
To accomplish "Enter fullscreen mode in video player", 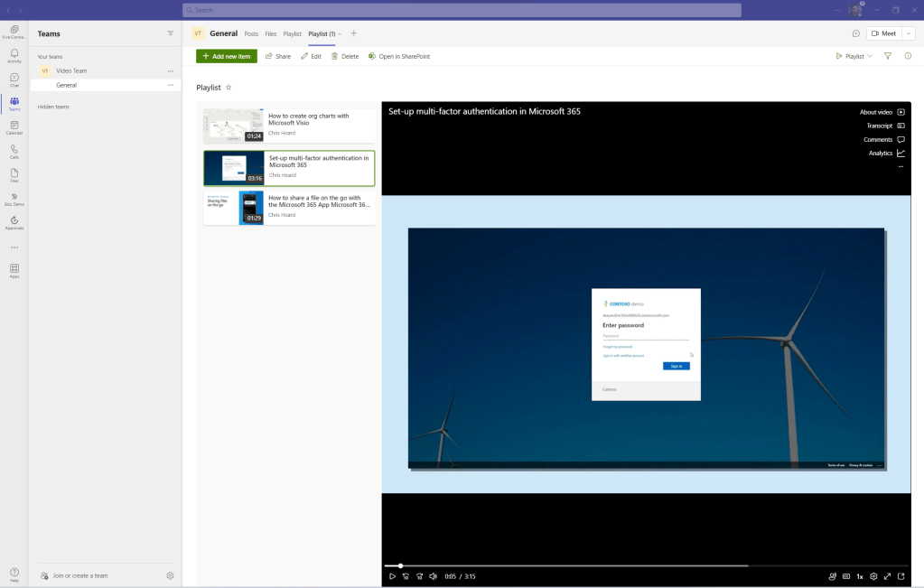I will tap(887, 576).
